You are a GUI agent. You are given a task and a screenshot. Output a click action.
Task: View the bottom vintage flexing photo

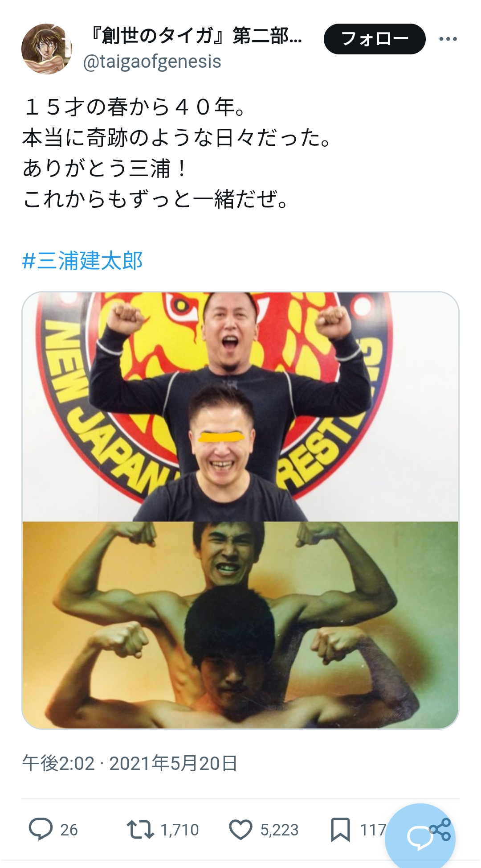(240, 625)
